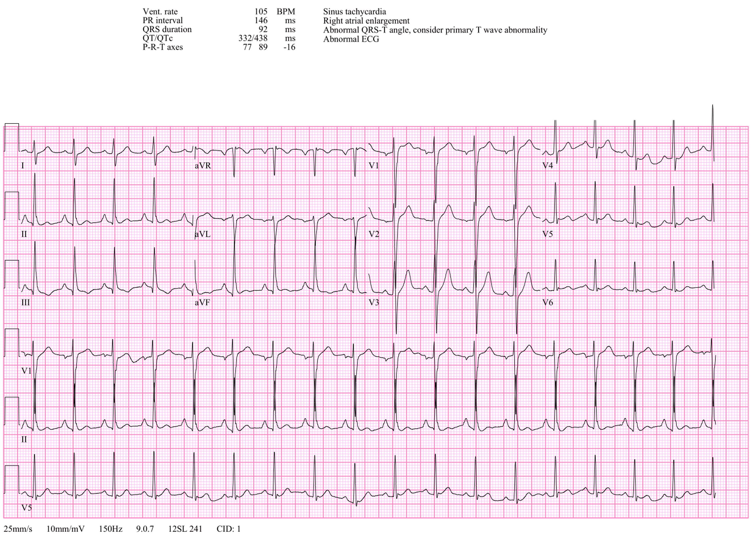Click the '10mm/mV' gain text
756x534 pixels.
(x=66, y=529)
